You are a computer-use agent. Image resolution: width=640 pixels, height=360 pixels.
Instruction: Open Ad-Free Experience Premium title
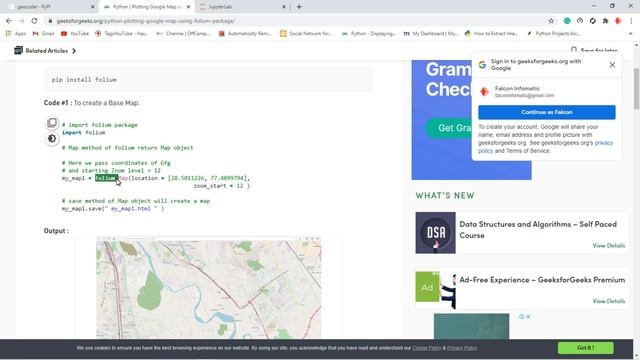[x=542, y=280]
